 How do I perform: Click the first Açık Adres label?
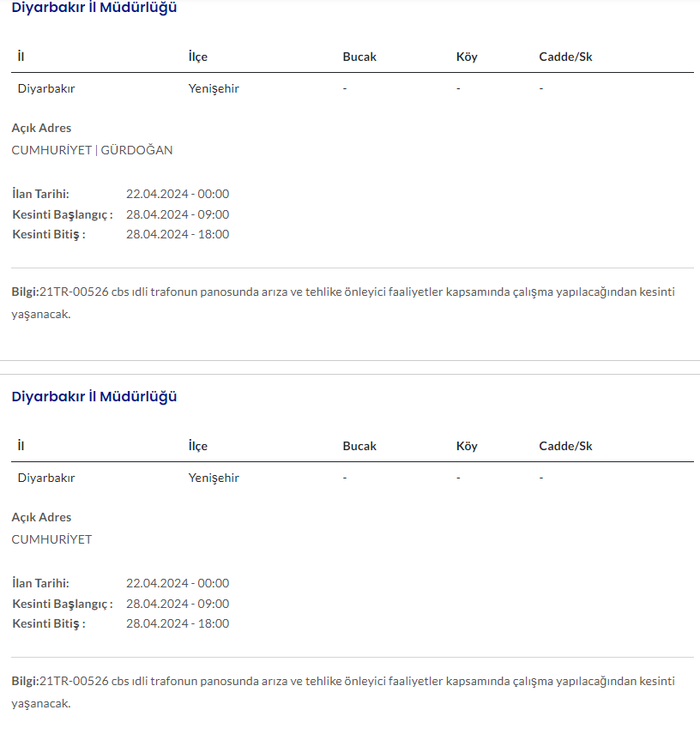[x=41, y=128]
